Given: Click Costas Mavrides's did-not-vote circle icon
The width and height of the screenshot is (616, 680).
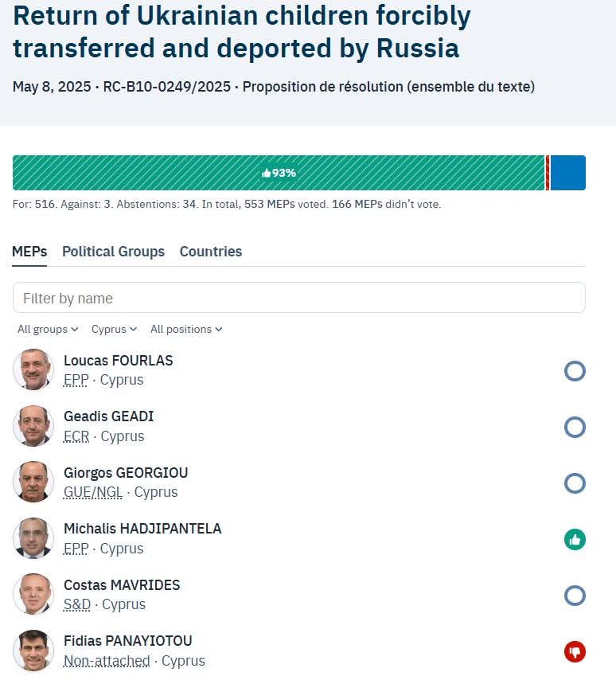Looking at the screenshot, I should point(575,596).
